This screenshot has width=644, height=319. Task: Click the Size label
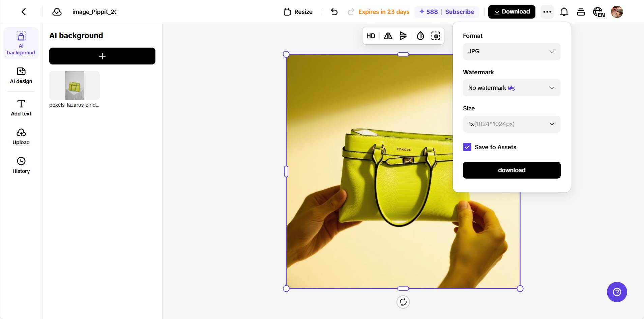469,108
